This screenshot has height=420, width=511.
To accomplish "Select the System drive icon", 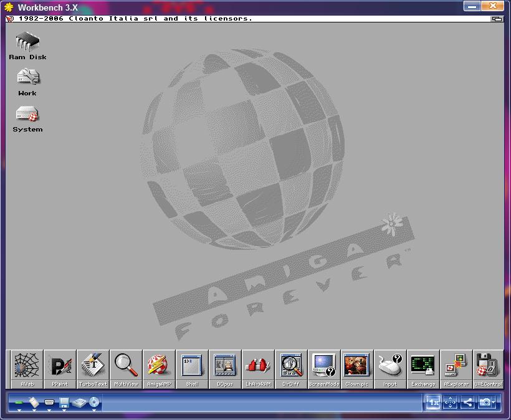I will click(x=27, y=119).
